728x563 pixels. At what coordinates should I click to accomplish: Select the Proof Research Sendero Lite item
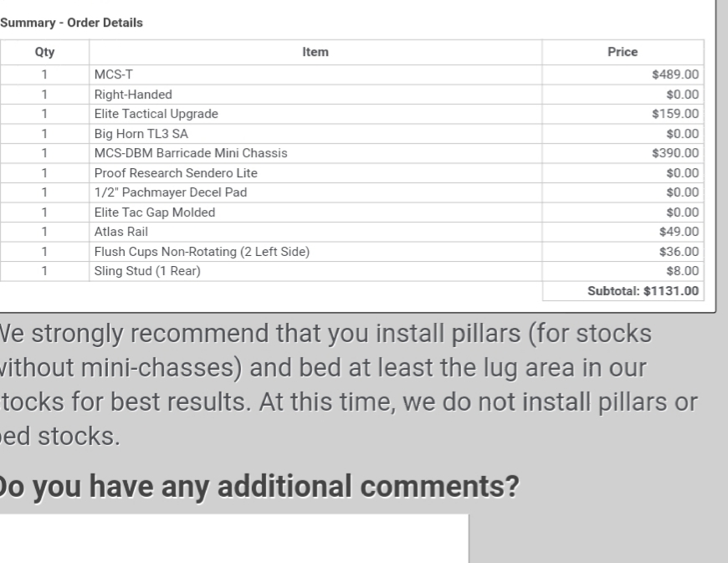pyautogui.click(x=176, y=172)
